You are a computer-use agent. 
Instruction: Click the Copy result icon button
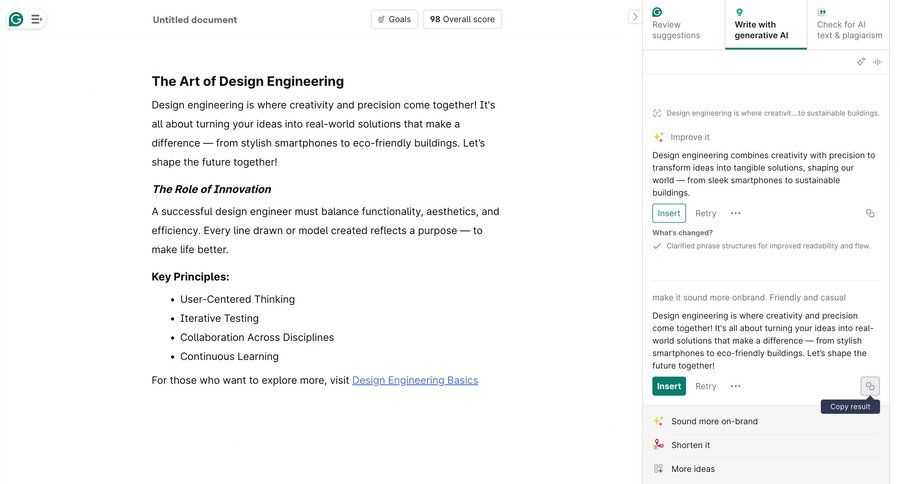point(870,386)
